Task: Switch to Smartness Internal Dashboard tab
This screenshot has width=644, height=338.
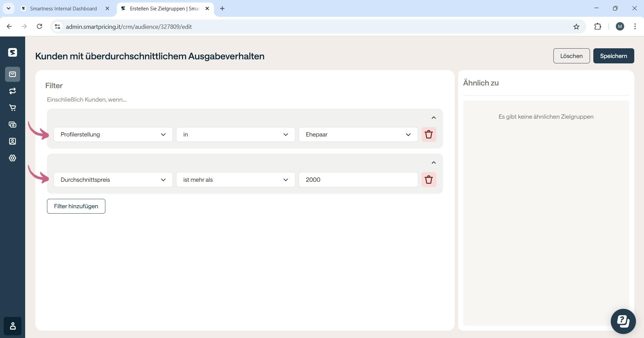Action: [x=63, y=8]
